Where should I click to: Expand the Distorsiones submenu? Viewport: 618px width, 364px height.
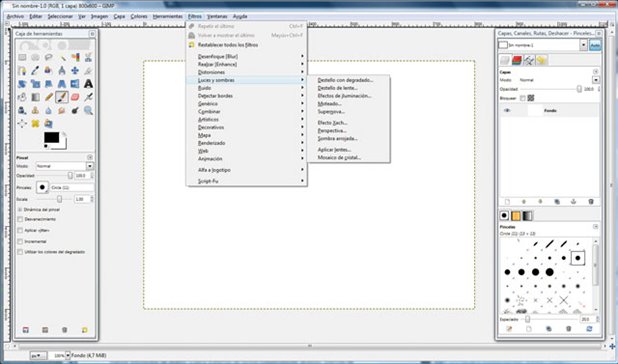[x=247, y=72]
